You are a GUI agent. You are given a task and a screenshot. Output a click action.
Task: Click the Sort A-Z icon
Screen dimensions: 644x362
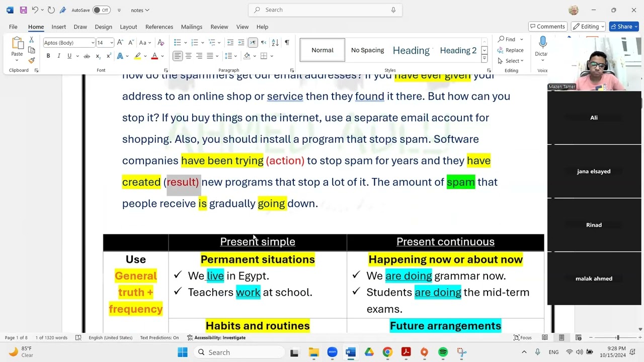click(275, 43)
